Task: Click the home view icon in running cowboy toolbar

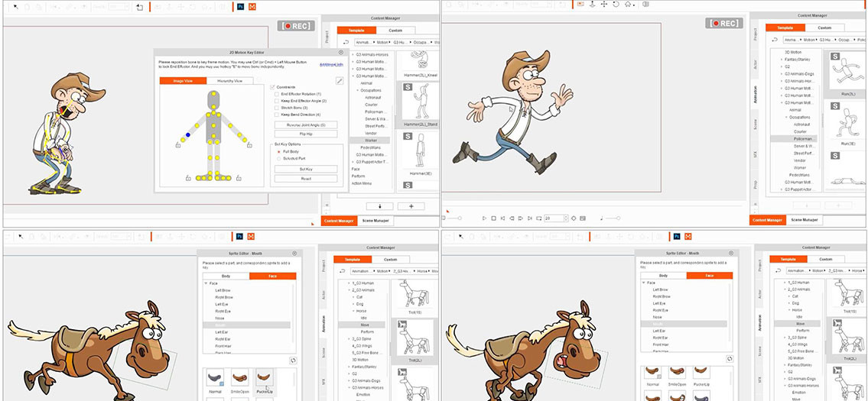Action: pyautogui.click(x=628, y=4)
